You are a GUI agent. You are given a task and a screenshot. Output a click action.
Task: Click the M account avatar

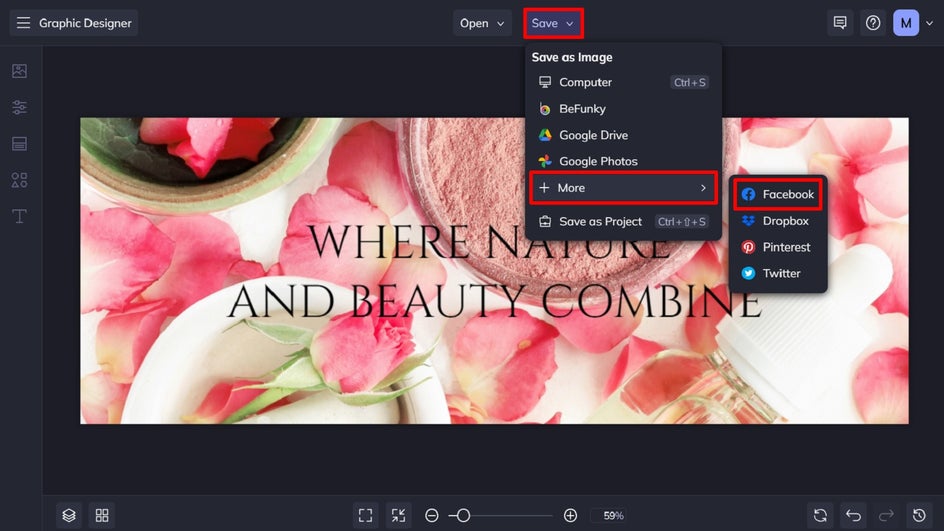[x=906, y=23]
